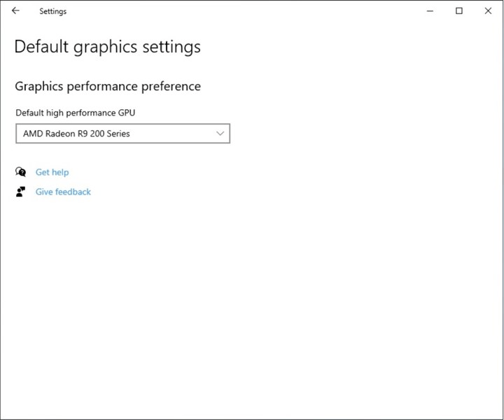The width and height of the screenshot is (504, 420).
Task: Click the Default high performance GPU label
Action: (x=75, y=113)
